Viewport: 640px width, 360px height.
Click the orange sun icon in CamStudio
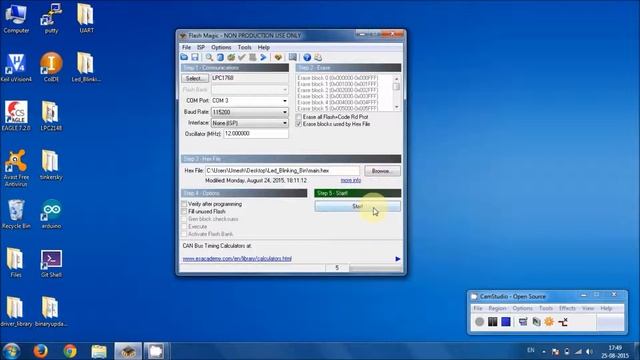tap(549, 322)
